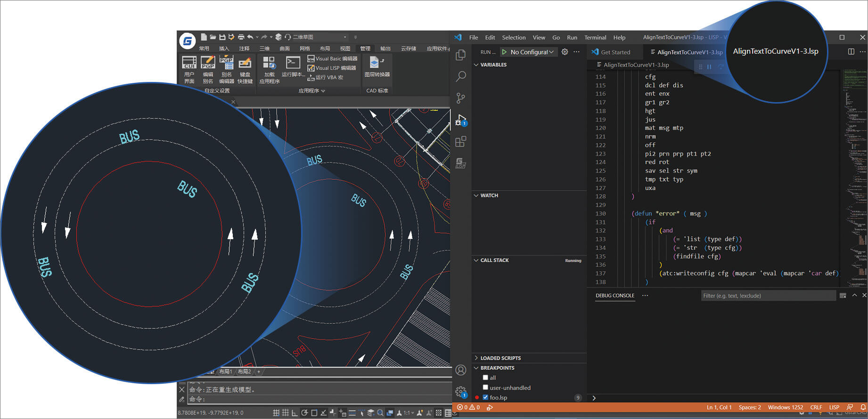Collapse the Variables section
868x419 pixels.
(493, 64)
